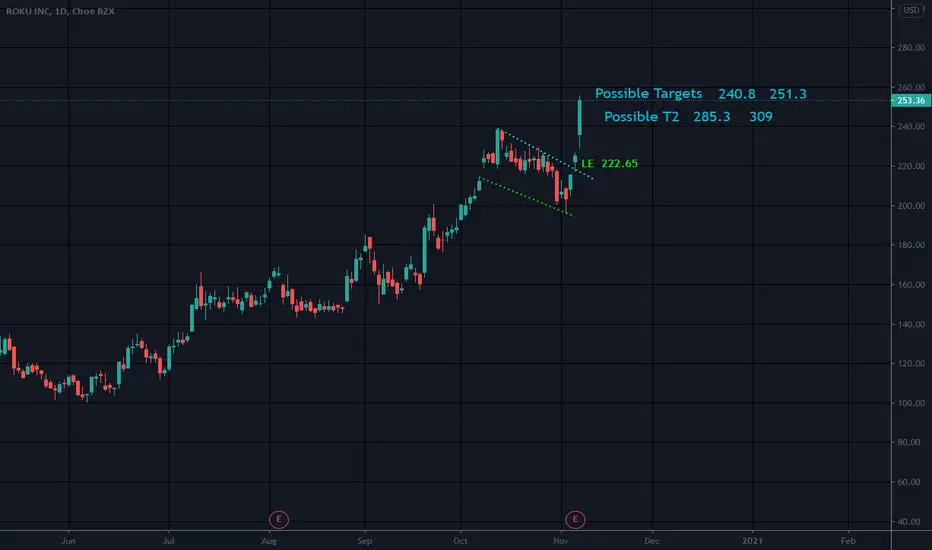Viewport: 932px width, 550px height.
Task: Click the 240.00 price axis label
Action: [x=911, y=126]
